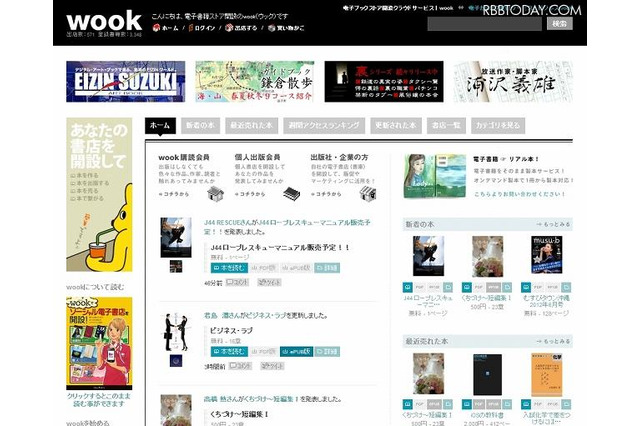640x426 pixels.
Task: Open 出店する link in header
Action: (241, 28)
